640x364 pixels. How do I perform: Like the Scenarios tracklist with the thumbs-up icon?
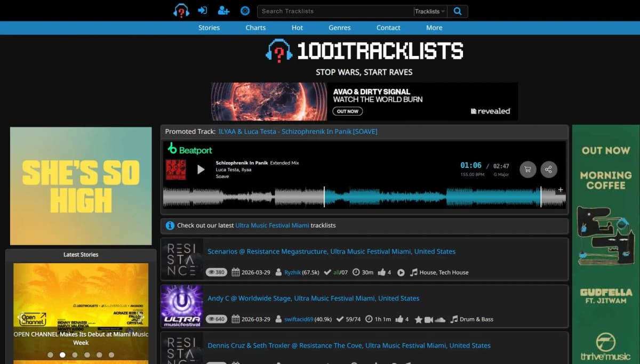click(x=382, y=272)
